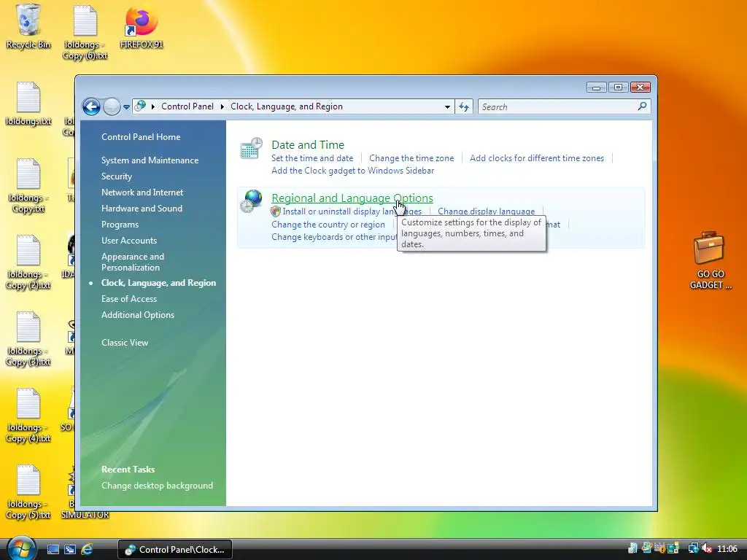Click the network tray icon
This screenshot has height=560, width=747.
pos(693,548)
